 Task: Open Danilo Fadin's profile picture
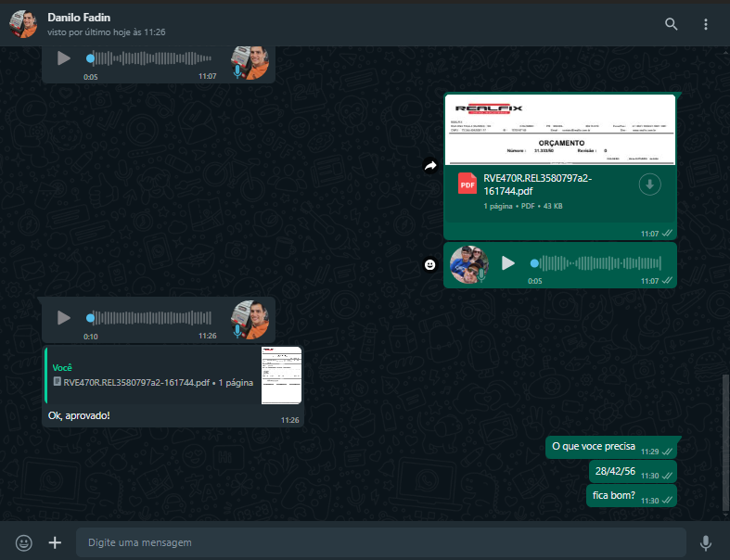coord(23,24)
